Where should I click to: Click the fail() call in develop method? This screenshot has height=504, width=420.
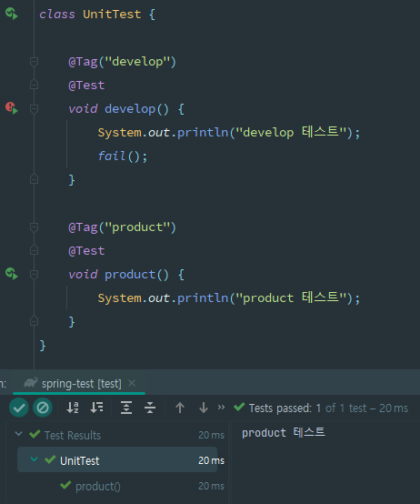123,156
